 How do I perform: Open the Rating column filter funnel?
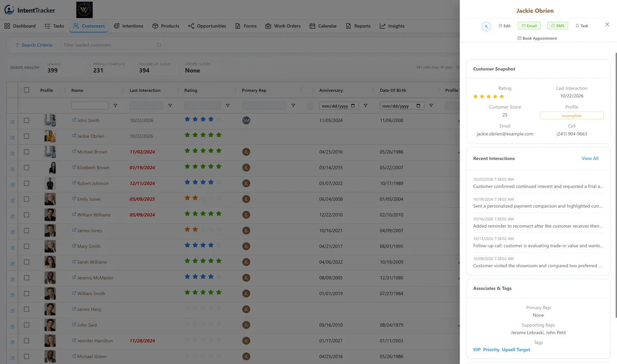(227, 105)
